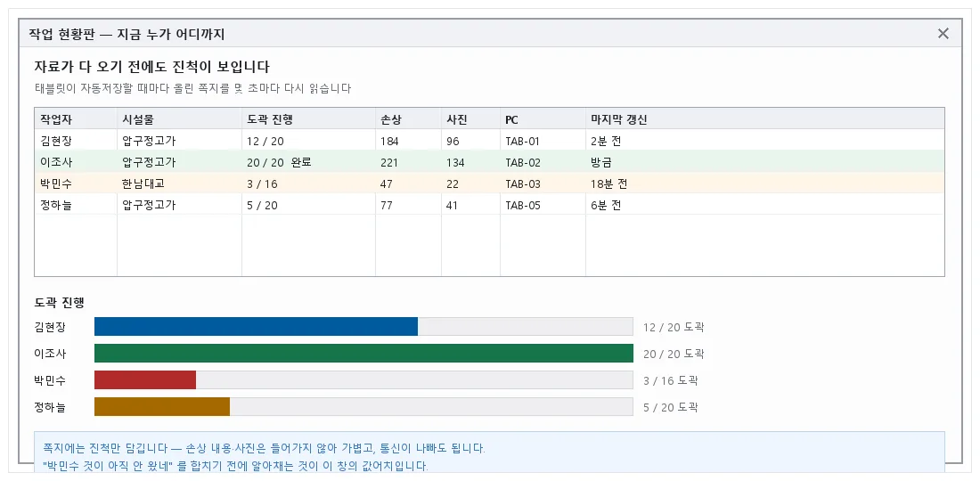Click the heading 자료가 다 오기 전에도 진척이 보입니다
980x481 pixels.
[x=151, y=67]
